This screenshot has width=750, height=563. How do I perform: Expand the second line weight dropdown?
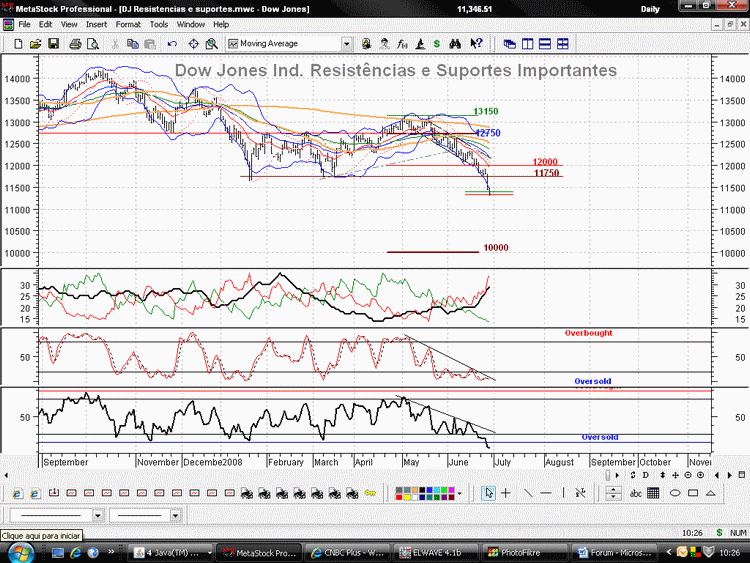coord(176,515)
